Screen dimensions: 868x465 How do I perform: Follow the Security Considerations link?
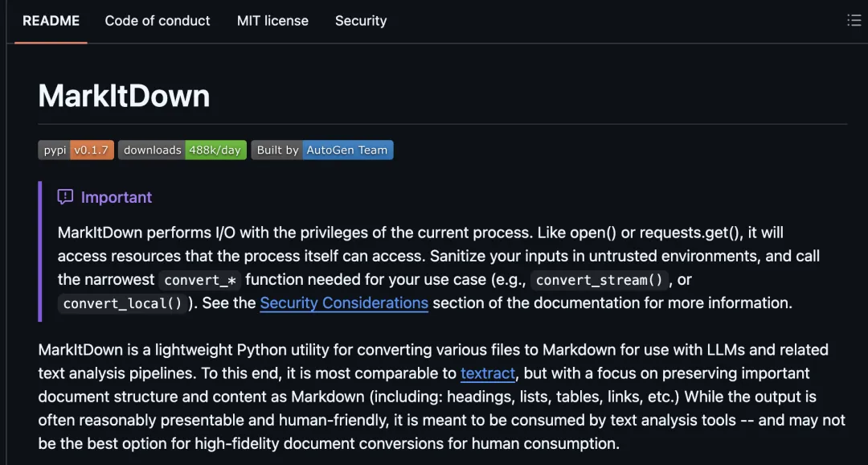coord(344,303)
